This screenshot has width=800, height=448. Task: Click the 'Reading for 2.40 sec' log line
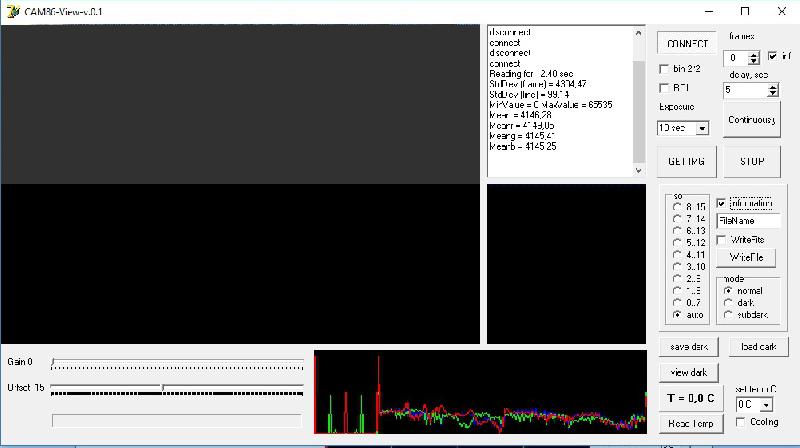point(531,74)
